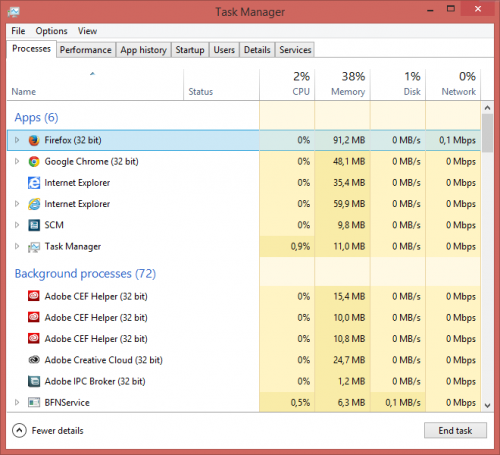Click the Google Chrome icon

click(34, 162)
